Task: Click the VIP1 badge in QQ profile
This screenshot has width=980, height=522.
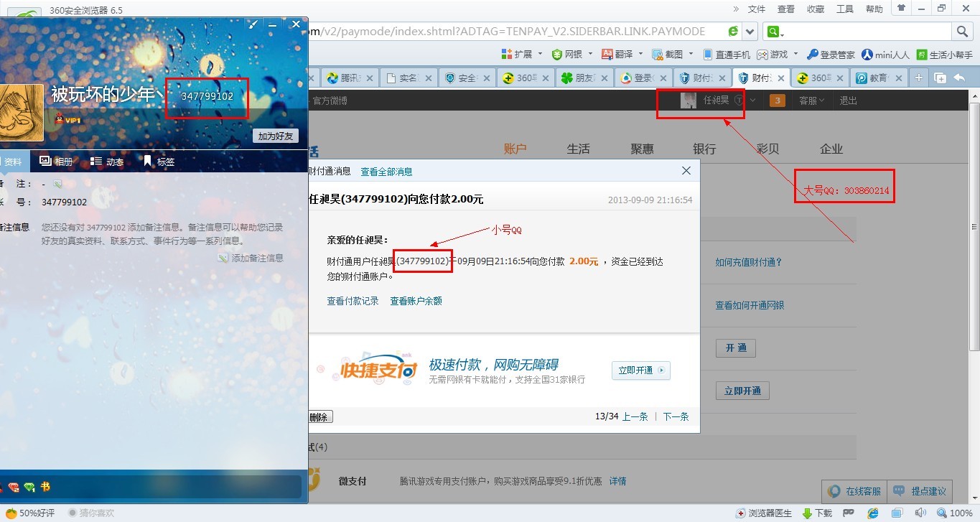Action: (x=68, y=120)
